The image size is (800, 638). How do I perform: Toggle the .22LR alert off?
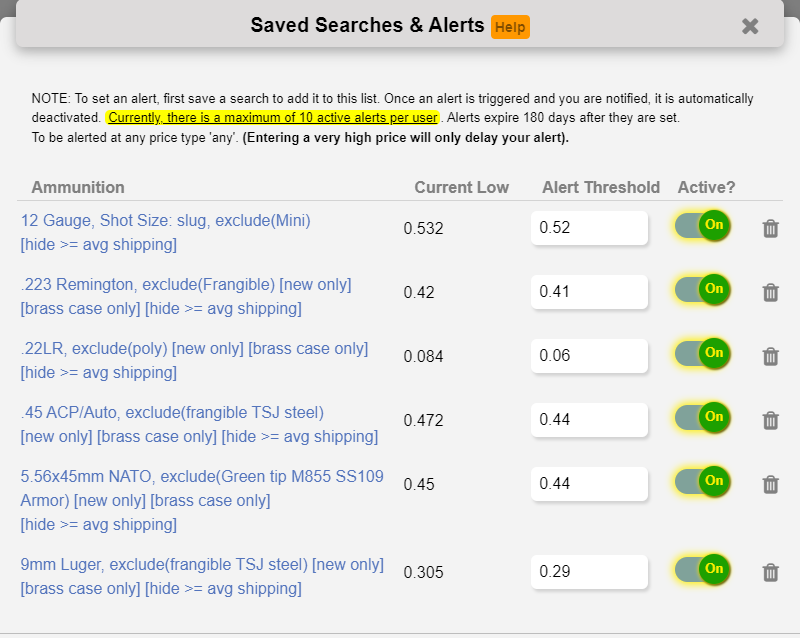click(703, 353)
